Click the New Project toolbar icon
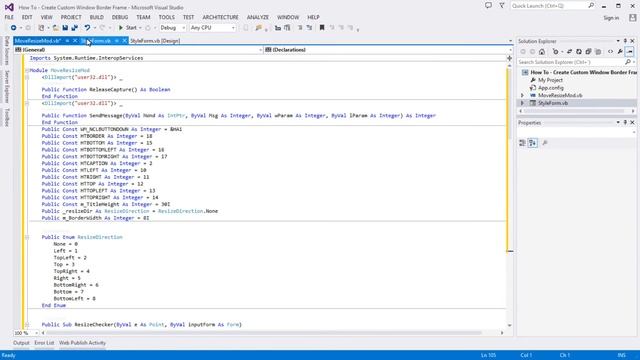Image resolution: width=640 pixels, height=360 pixels. [x=41, y=28]
